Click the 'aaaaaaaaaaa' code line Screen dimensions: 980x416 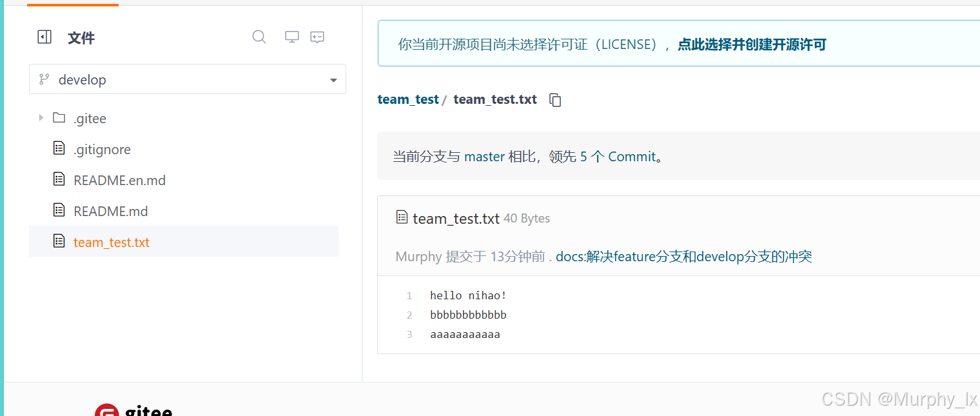click(465, 334)
